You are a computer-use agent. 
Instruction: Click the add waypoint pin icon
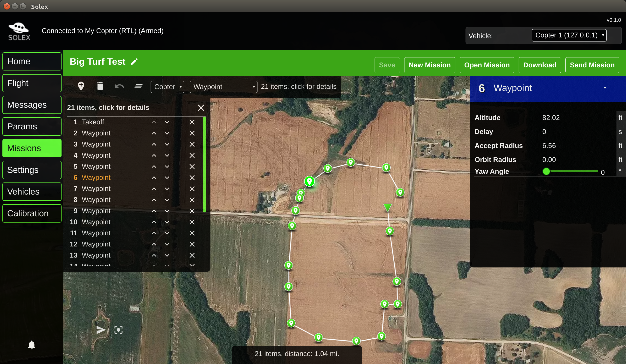[81, 86]
